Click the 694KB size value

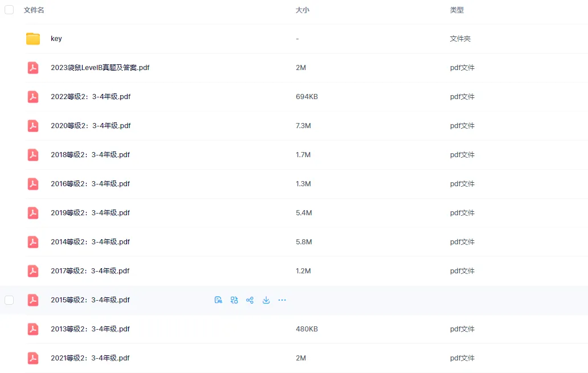point(307,97)
